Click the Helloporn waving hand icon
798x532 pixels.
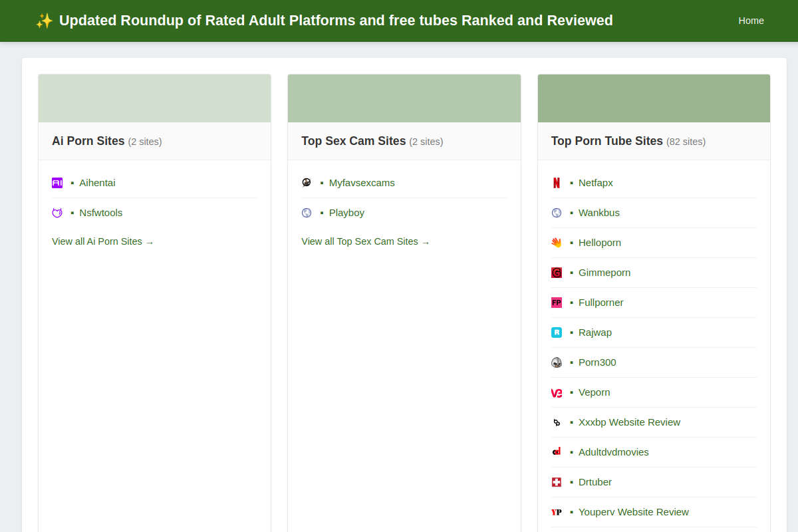click(557, 243)
